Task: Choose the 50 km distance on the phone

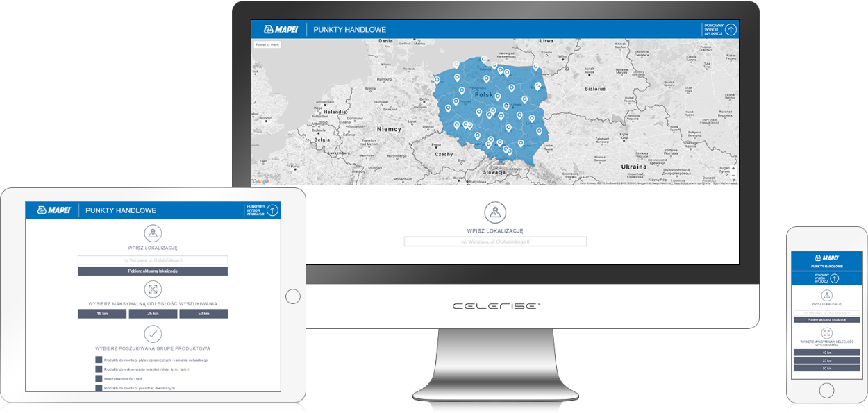Action: 826,368
